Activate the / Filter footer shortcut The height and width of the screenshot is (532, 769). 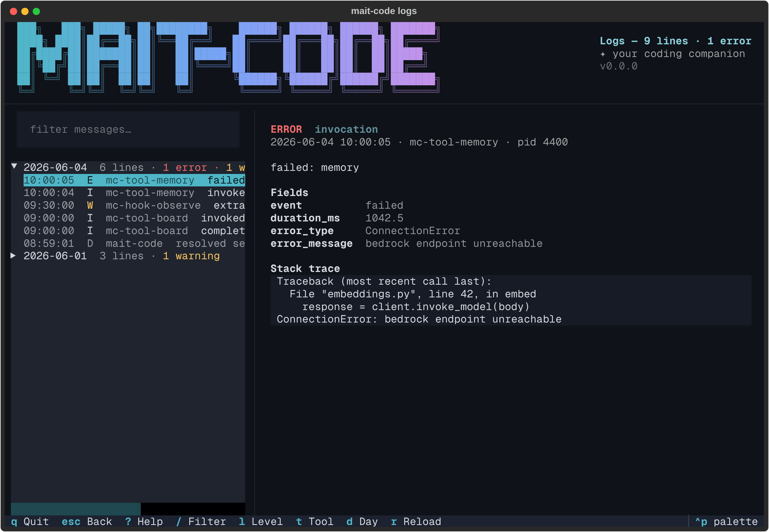click(201, 522)
